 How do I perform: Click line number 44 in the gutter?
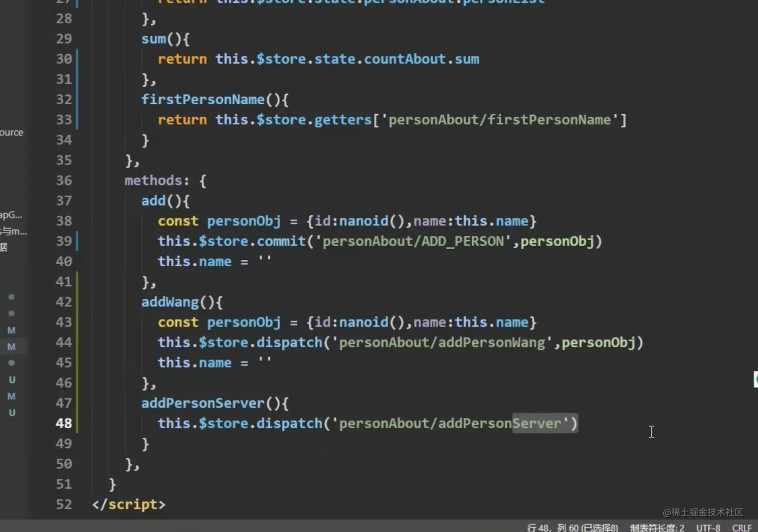64,342
